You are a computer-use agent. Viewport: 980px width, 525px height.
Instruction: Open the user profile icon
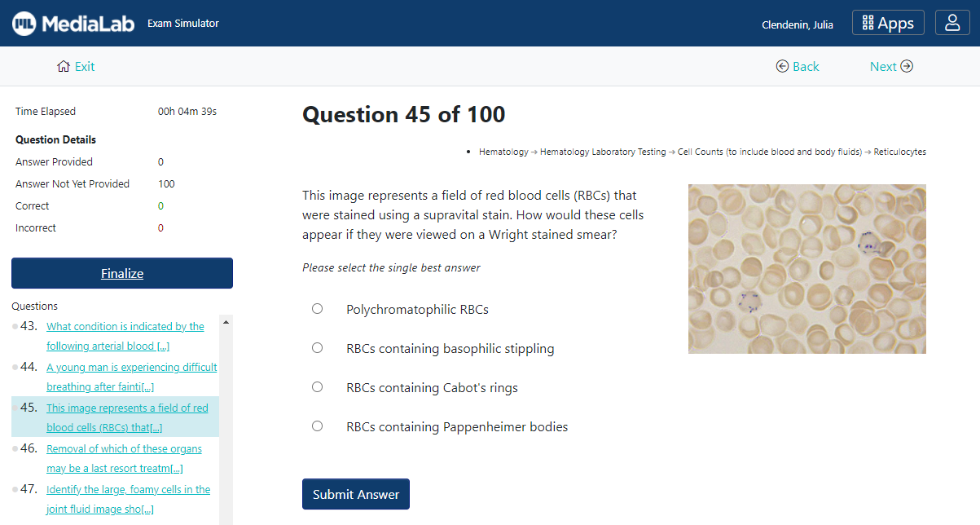(951, 23)
